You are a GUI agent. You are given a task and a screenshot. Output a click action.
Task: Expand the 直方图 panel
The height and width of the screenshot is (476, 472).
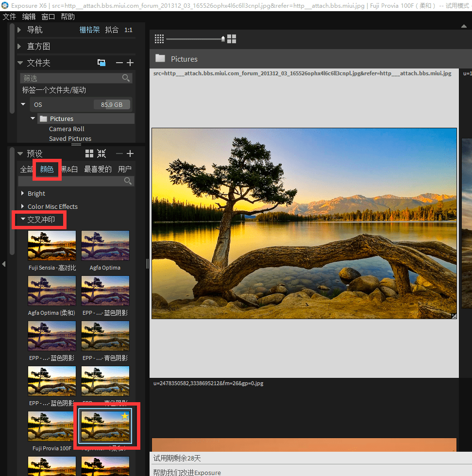(x=19, y=46)
